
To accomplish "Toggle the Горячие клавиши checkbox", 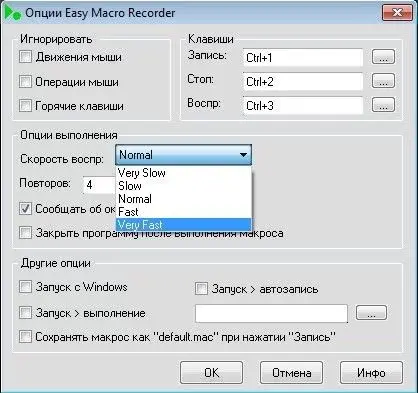I will (x=25, y=106).
